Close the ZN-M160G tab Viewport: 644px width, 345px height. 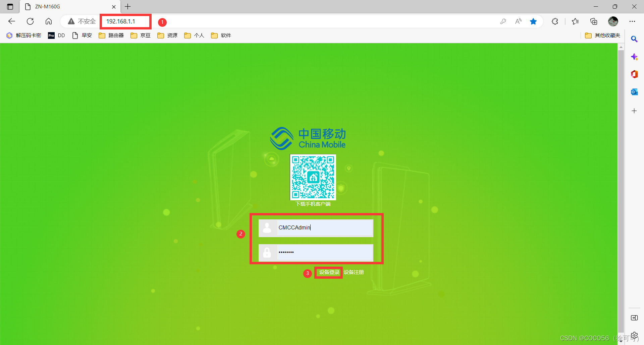tap(114, 7)
